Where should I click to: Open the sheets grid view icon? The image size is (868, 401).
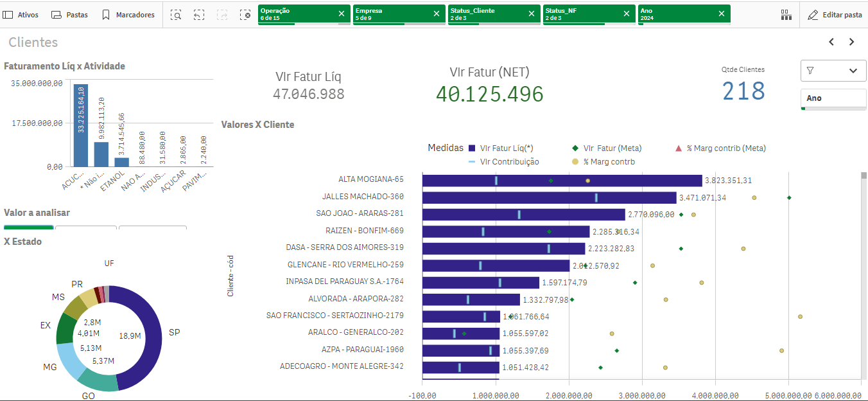tap(786, 14)
